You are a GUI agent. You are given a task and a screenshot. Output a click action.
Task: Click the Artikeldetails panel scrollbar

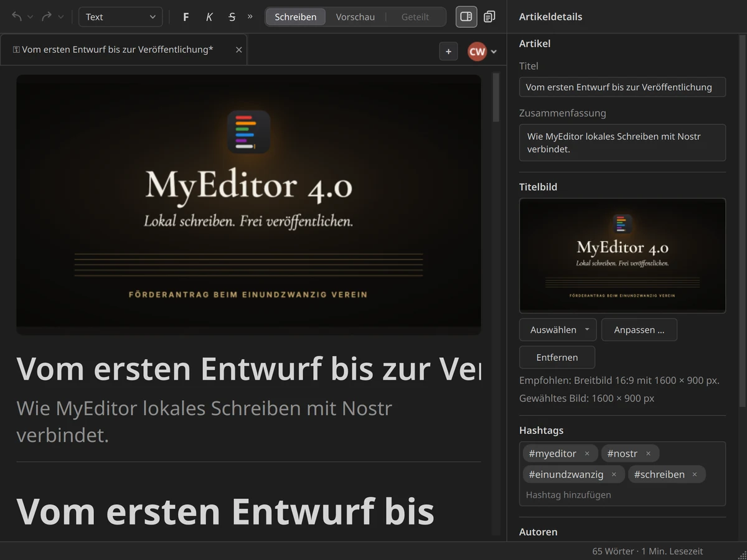742,221
